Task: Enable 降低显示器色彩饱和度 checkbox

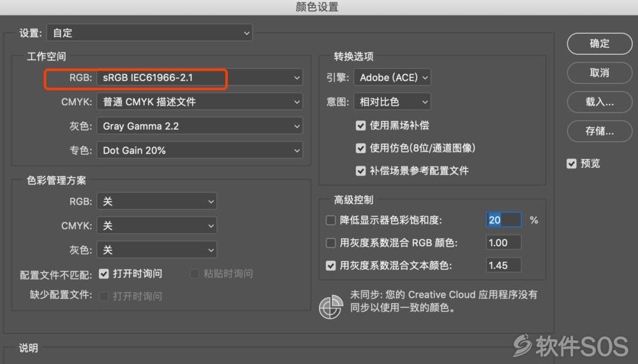Action: click(330, 221)
